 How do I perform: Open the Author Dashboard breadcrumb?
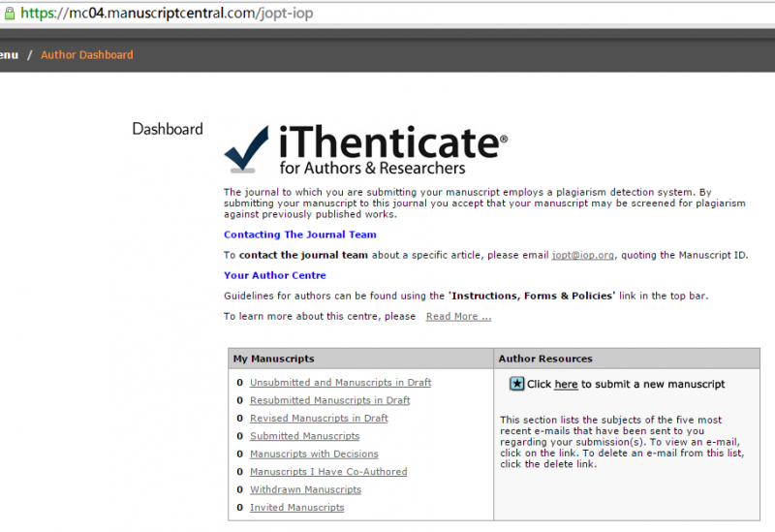click(x=87, y=55)
